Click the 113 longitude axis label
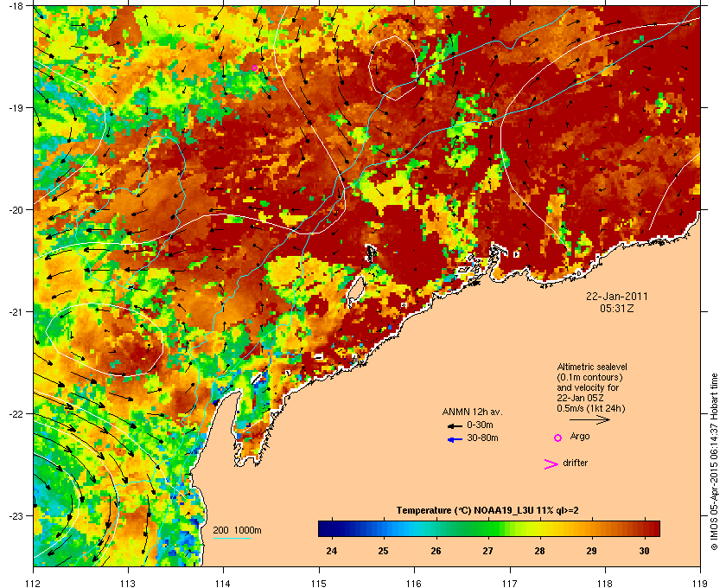The image size is (726, 588). (x=128, y=584)
